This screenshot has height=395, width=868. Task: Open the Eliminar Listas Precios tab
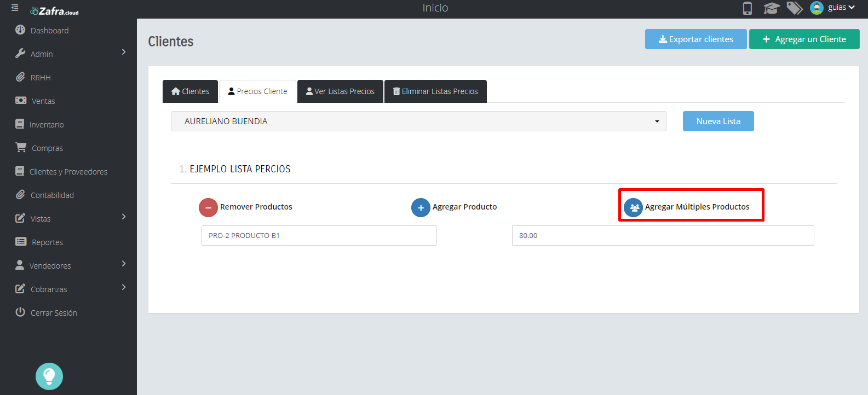(435, 91)
